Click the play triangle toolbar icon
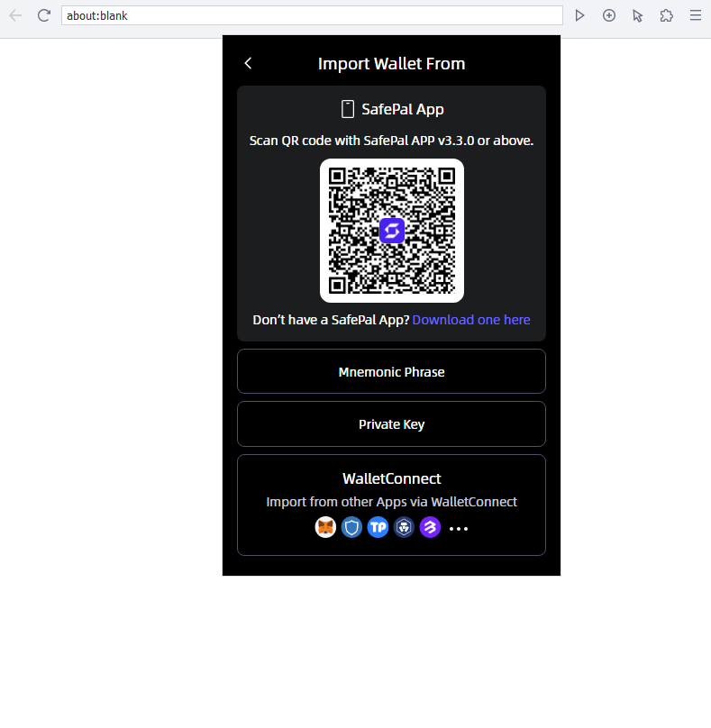This screenshot has height=728, width=711. 579,15
